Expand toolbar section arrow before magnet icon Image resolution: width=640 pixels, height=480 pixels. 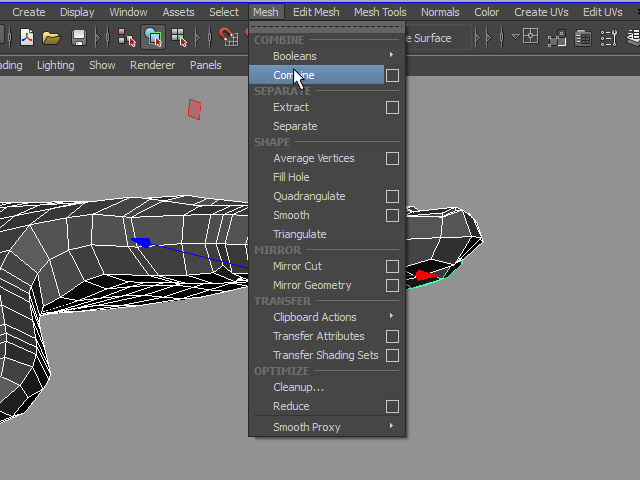point(198,38)
